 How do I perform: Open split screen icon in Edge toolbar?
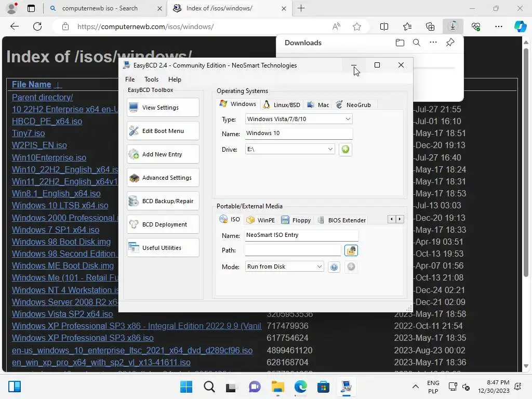point(384,26)
